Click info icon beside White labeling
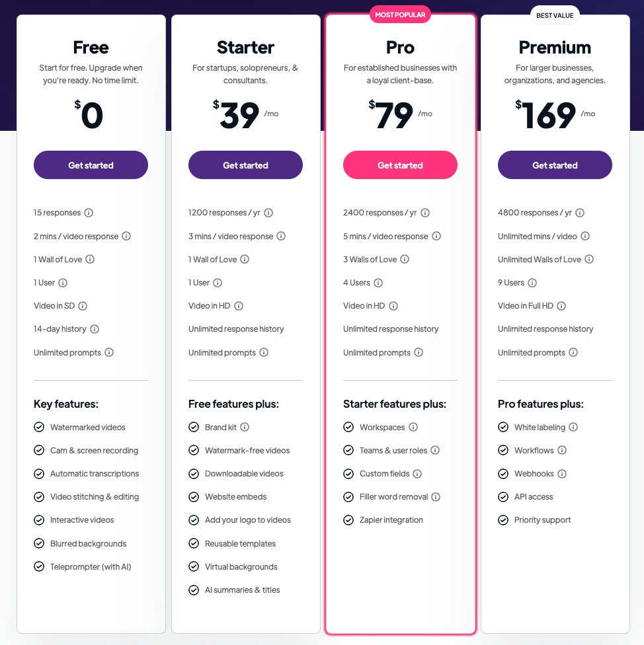This screenshot has width=644, height=645. (573, 428)
